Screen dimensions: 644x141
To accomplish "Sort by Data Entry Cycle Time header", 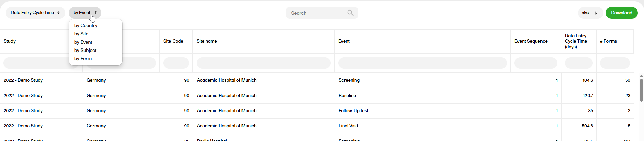I will [x=576, y=41].
